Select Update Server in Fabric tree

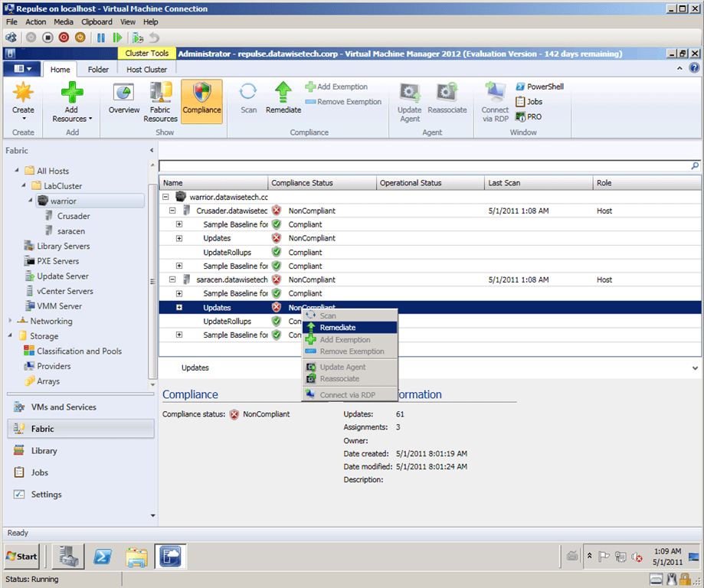click(62, 276)
